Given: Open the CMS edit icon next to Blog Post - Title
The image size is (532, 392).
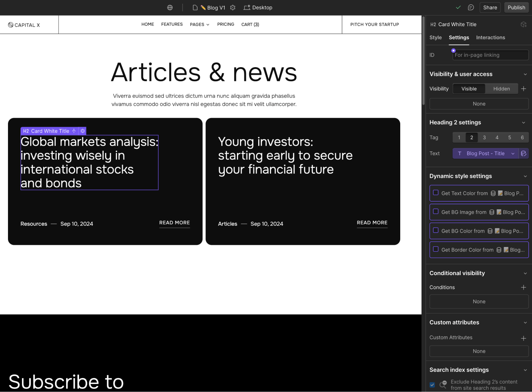Looking at the screenshot, I should [524, 153].
